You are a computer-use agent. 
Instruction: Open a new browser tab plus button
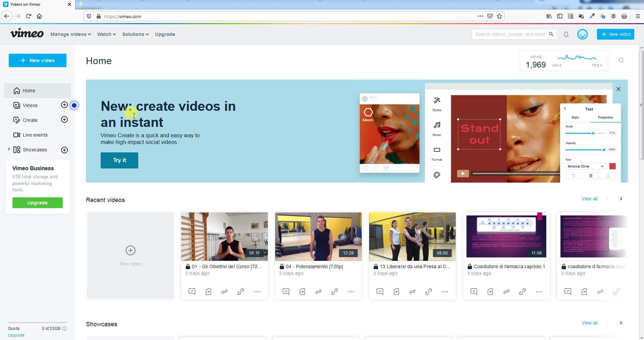(81, 4)
